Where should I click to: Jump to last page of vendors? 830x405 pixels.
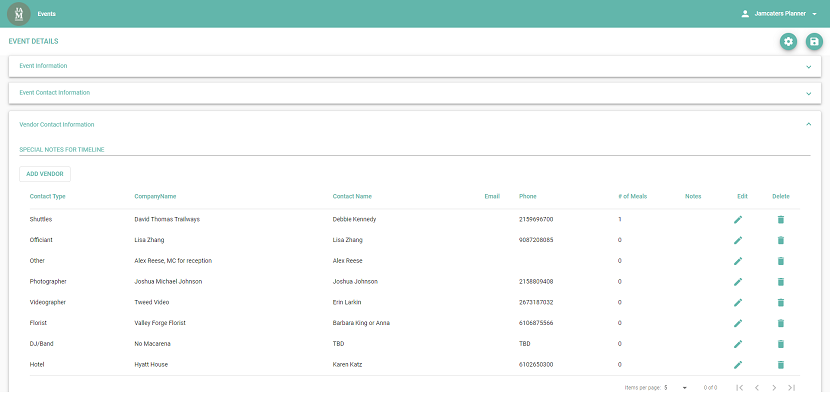click(x=791, y=388)
